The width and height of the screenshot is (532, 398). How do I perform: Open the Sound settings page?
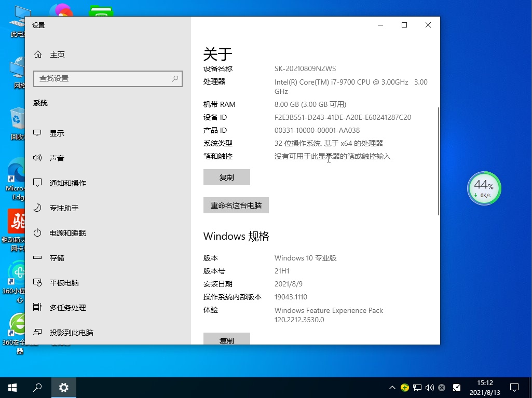(57, 158)
